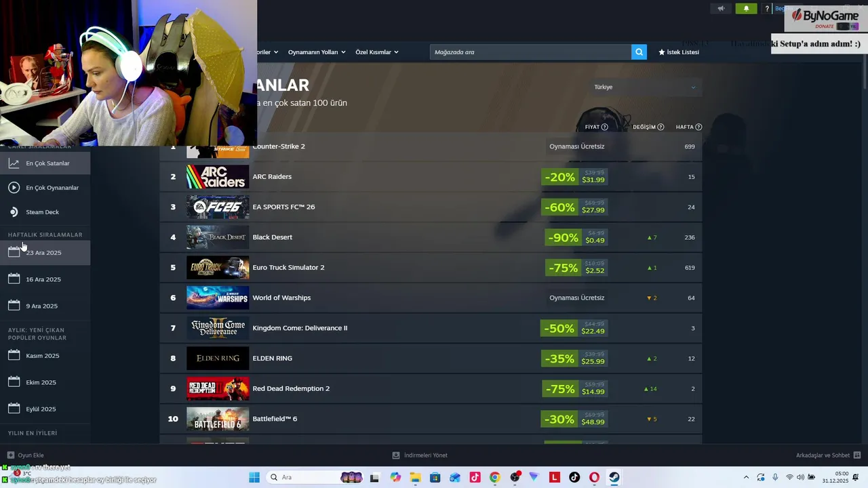Show hidden system tray icons chevron
Image resolution: width=868 pixels, height=488 pixels.
click(746, 477)
